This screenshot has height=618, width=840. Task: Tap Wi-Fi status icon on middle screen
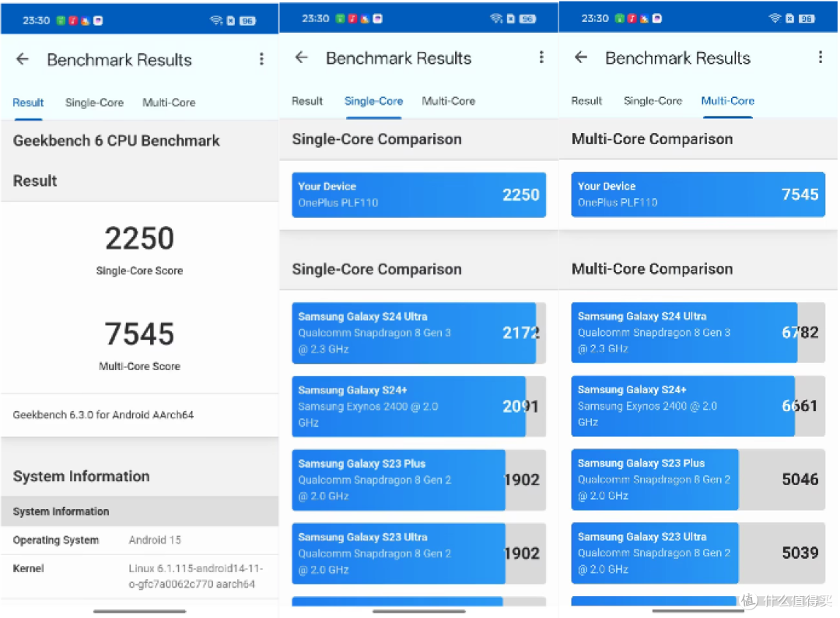pos(496,19)
